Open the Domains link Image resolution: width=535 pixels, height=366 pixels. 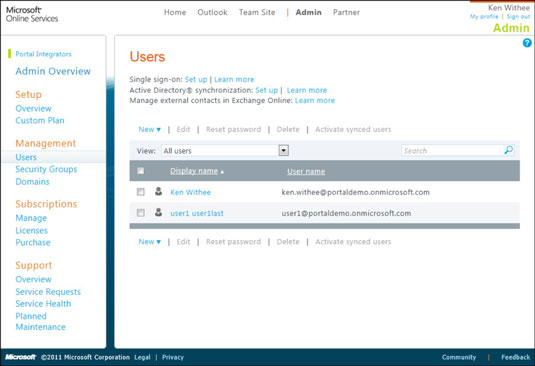click(x=32, y=182)
